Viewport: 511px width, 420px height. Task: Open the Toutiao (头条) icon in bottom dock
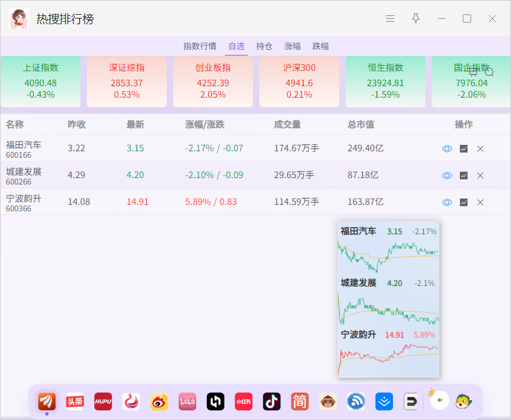pyautogui.click(x=75, y=401)
